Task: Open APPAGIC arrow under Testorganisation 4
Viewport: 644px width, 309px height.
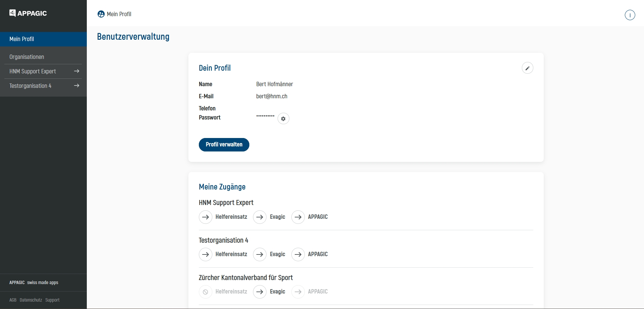Action: 298,254
